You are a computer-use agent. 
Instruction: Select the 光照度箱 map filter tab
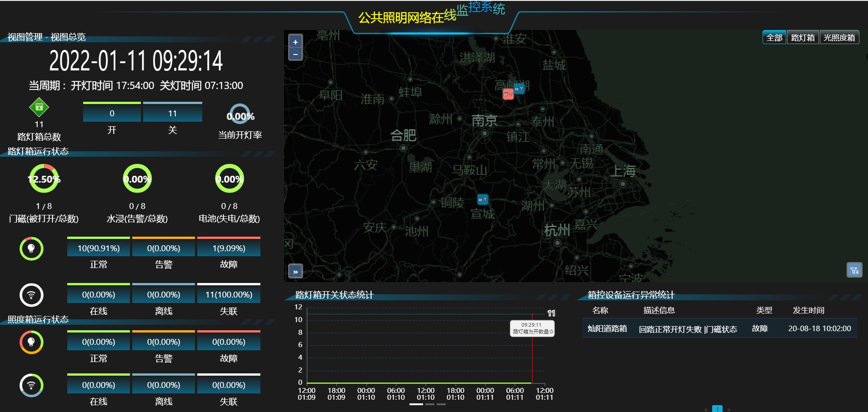click(x=839, y=38)
